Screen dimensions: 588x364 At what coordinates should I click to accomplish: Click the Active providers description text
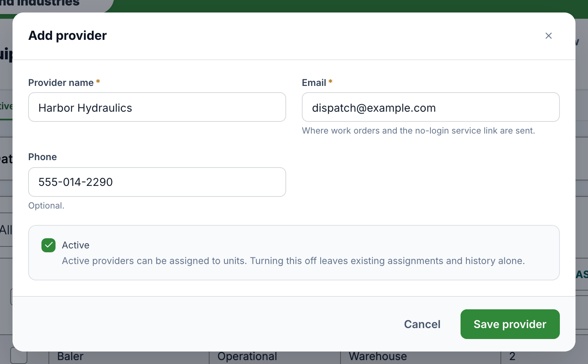(x=293, y=261)
